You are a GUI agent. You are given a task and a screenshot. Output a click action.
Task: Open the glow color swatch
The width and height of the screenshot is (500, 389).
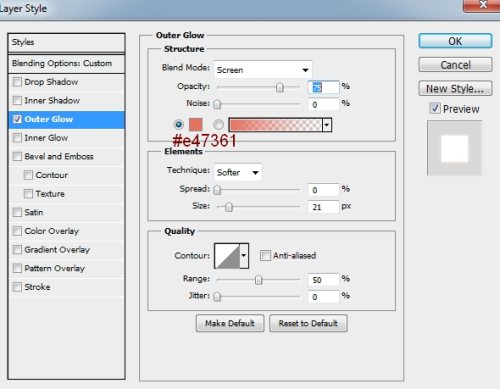[x=196, y=125]
